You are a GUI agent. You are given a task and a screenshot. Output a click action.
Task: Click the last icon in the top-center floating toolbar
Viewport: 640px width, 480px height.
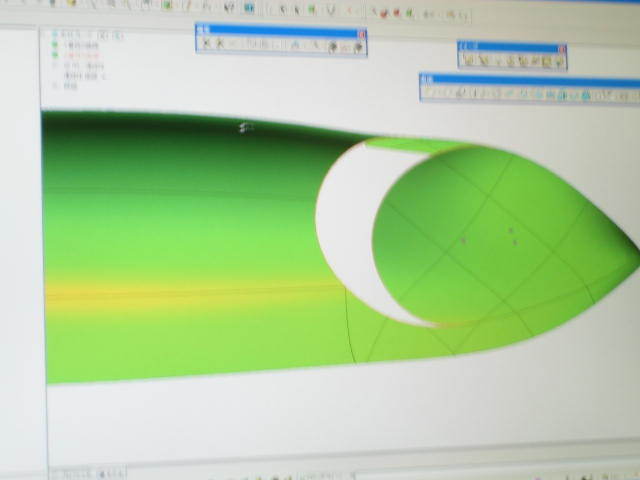coord(355,45)
